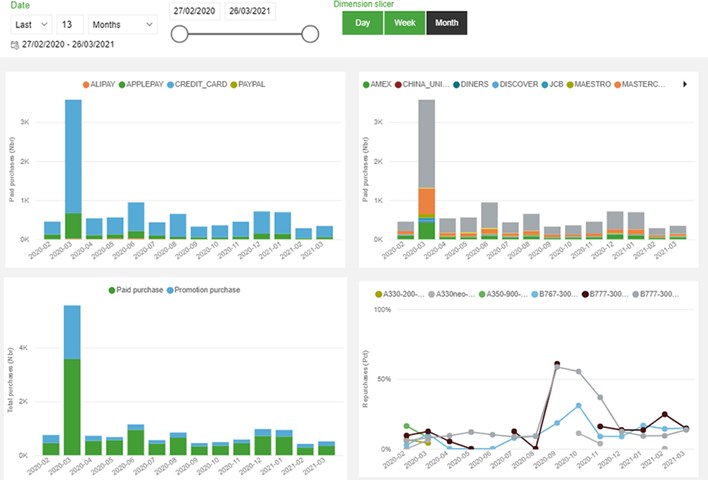Click the 13 number input field
The width and height of the screenshot is (708, 480).
[70, 24]
